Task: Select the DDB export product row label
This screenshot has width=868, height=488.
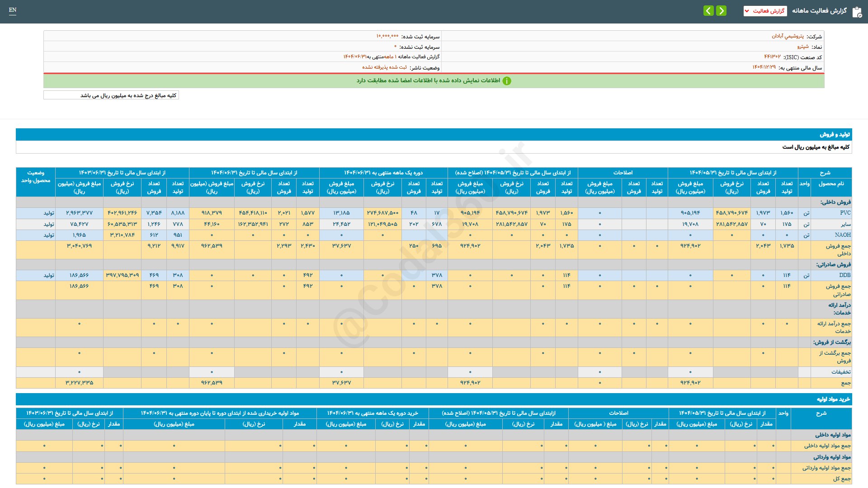Action: (x=844, y=275)
